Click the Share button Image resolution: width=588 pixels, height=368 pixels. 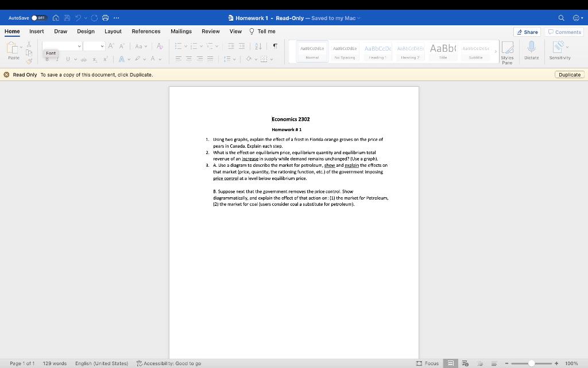coord(527,32)
